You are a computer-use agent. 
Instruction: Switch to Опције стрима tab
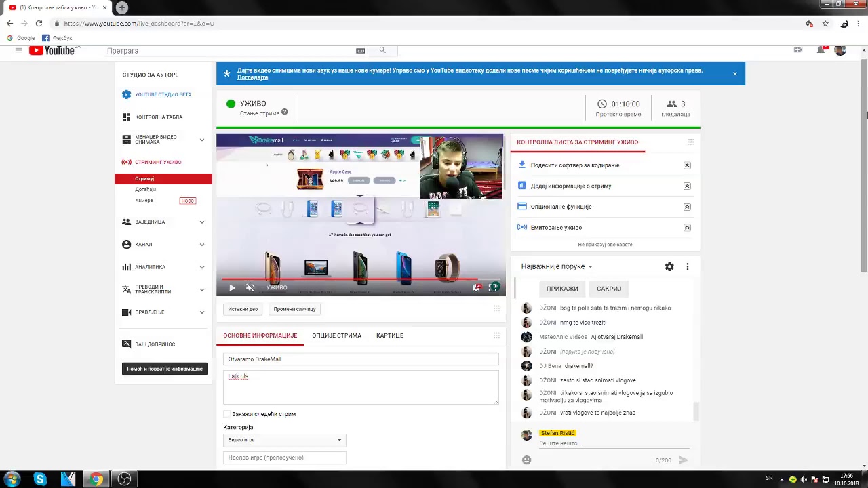[336, 335]
